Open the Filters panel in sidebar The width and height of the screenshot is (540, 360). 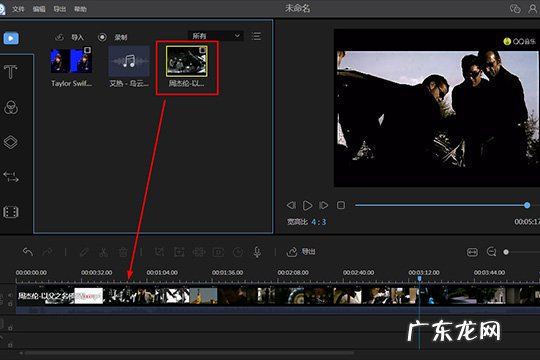coord(11,107)
